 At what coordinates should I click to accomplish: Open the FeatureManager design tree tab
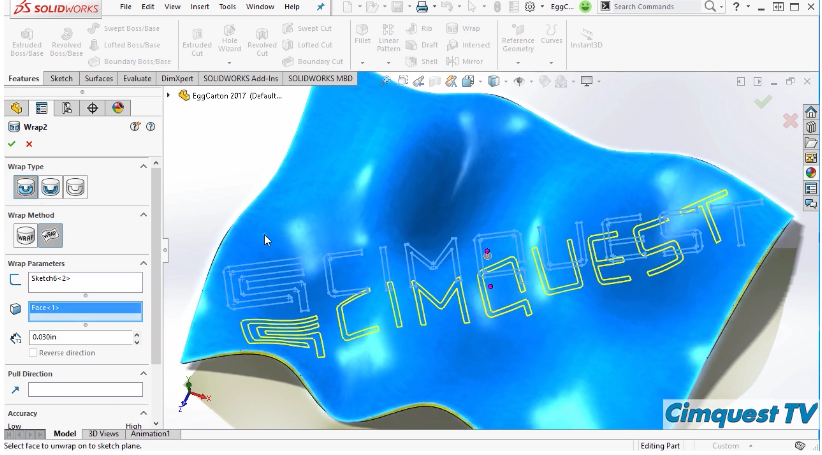[x=16, y=108]
